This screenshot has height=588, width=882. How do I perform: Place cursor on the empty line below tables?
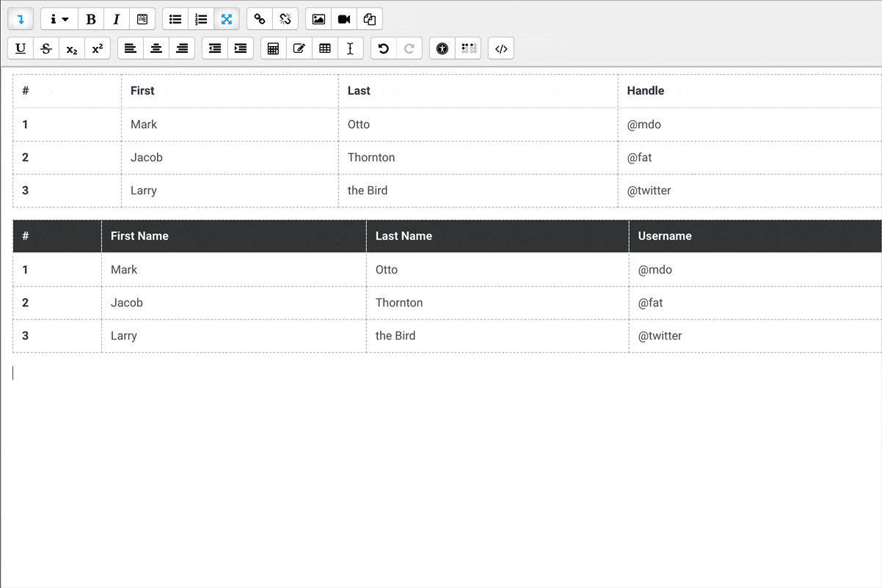[447, 372]
